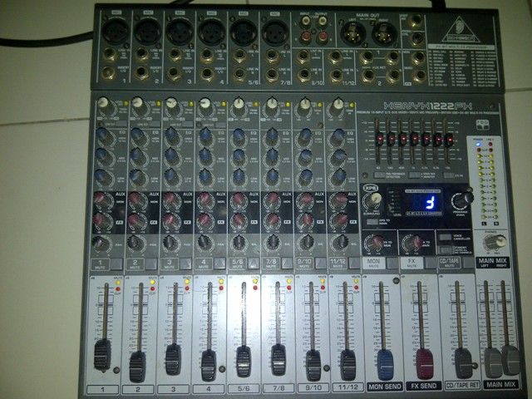532x399 pixels.
Task: Click the channel 7/8 fader cap
Action: coord(278,360)
